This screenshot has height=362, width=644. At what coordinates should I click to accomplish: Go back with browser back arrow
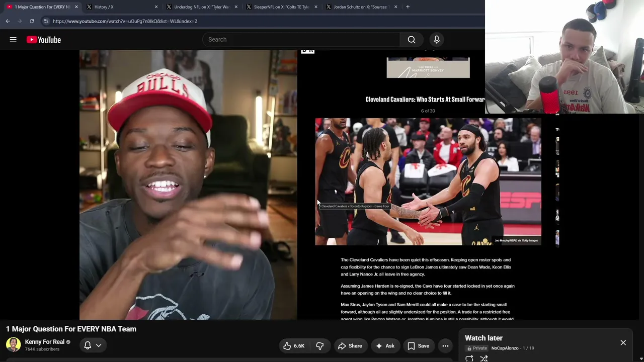8,21
